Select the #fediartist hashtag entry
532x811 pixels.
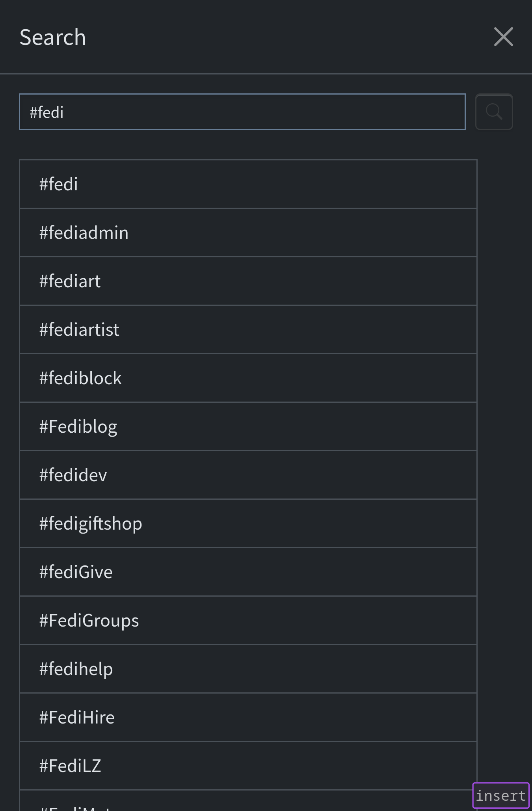[x=248, y=329]
